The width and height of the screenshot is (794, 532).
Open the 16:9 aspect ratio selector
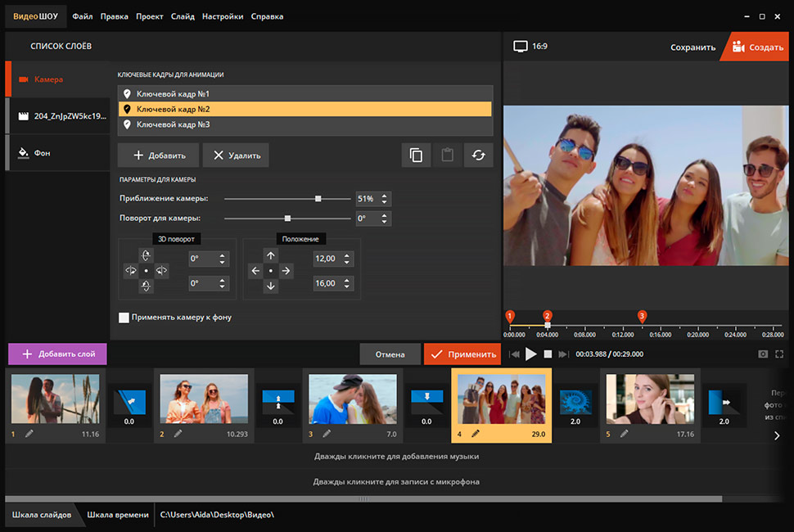pos(530,47)
